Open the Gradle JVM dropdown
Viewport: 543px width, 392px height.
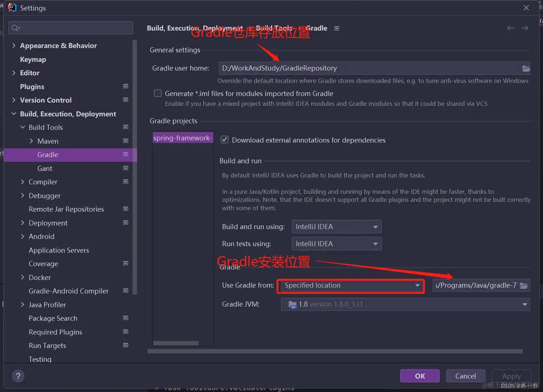coord(406,304)
